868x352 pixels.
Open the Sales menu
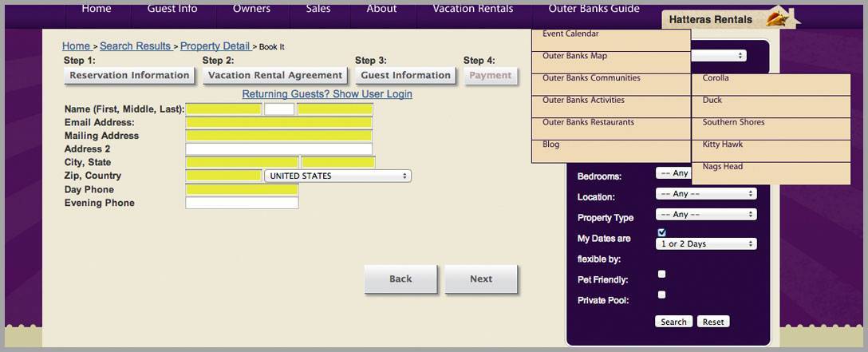pyautogui.click(x=318, y=9)
